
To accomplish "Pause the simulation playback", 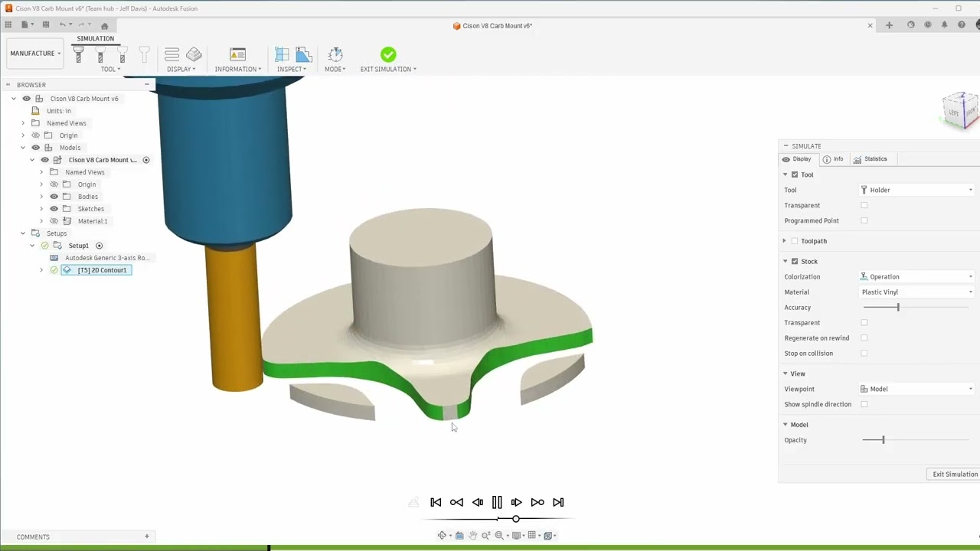I will tap(497, 502).
